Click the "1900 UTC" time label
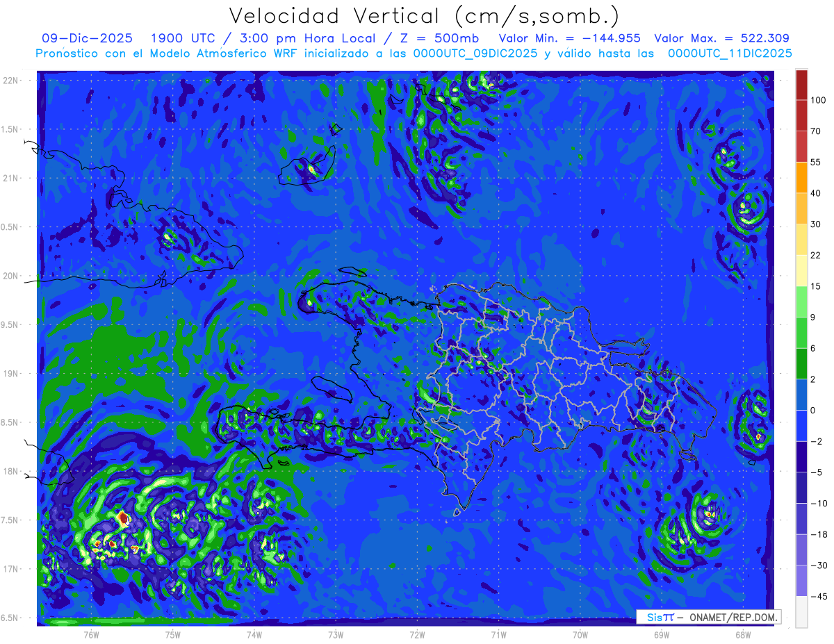Image resolution: width=834 pixels, height=644 pixels. [x=184, y=38]
